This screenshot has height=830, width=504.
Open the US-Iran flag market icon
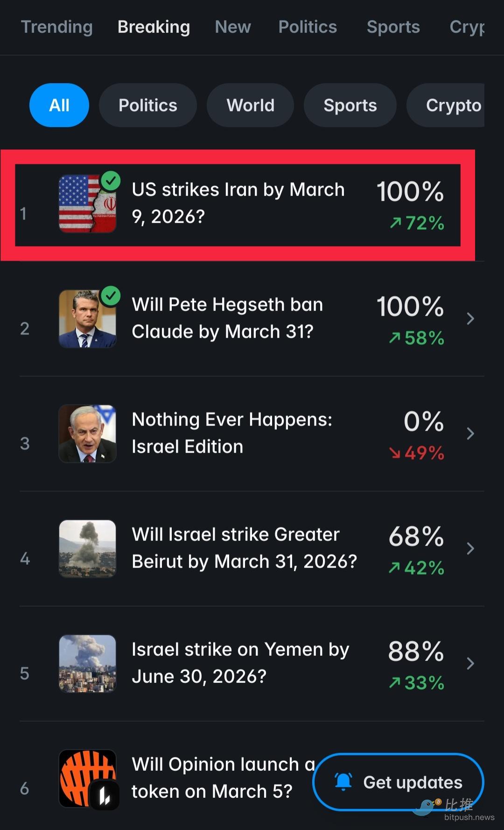pos(87,204)
